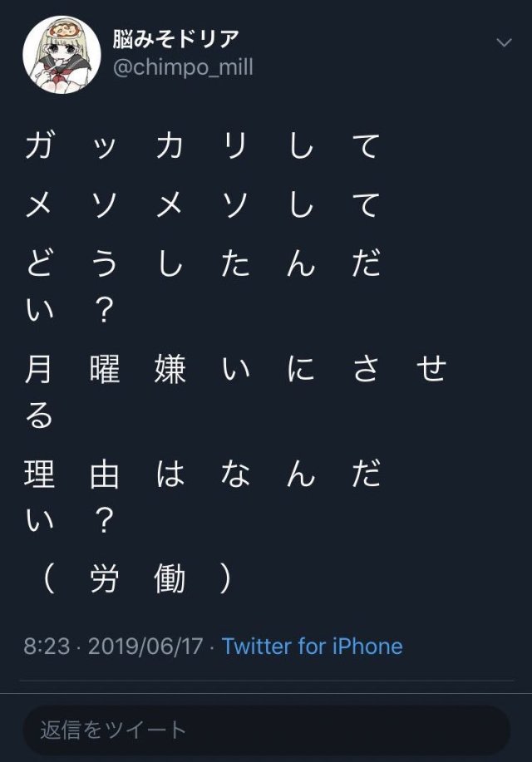This screenshot has width=532, height=762.
Task: Click the closing parenthesis after 労働
Action: click(224, 580)
